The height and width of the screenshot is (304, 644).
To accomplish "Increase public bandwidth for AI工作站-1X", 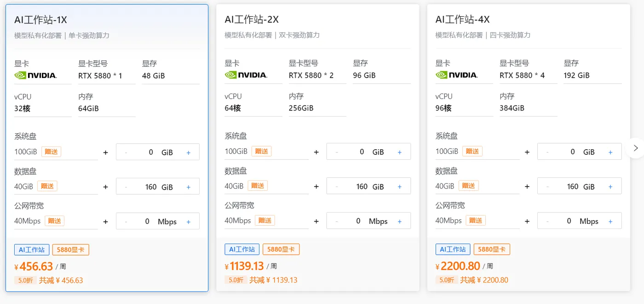I will coord(189,222).
